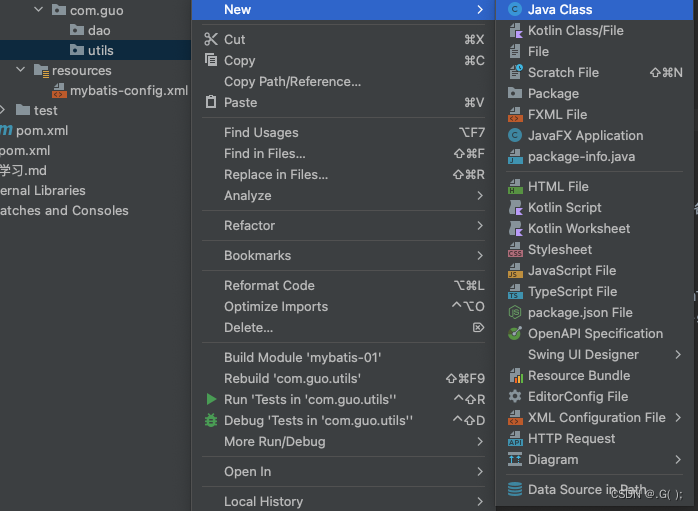Screen dimensions: 698x511
Task: Click the Package folder icon in submenu
Action: pos(515,93)
